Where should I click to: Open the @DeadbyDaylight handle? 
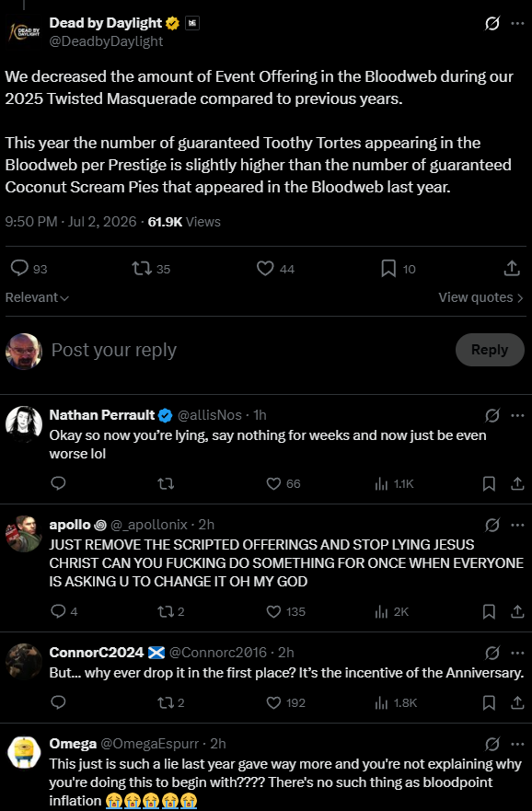coord(106,41)
